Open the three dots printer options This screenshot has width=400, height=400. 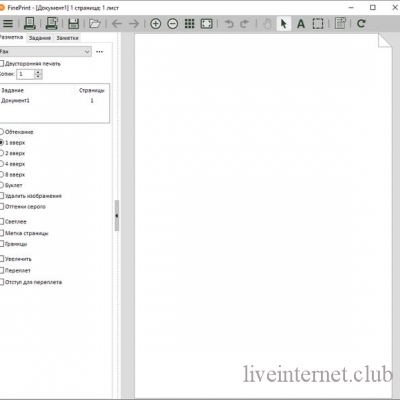pyautogui.click(x=99, y=52)
